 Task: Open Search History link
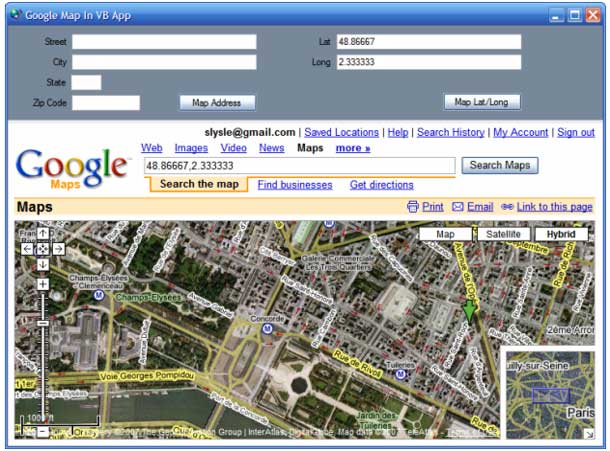[450, 132]
